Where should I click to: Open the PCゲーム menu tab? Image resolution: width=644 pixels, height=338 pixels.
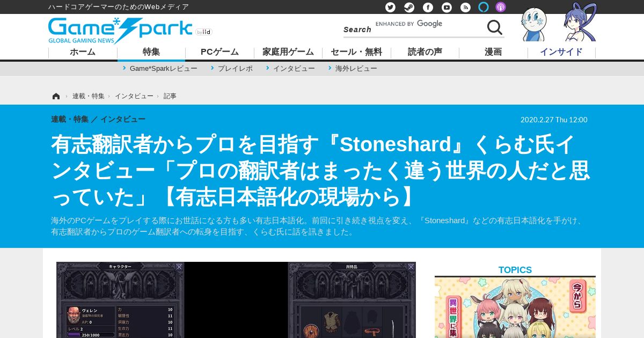tap(219, 52)
